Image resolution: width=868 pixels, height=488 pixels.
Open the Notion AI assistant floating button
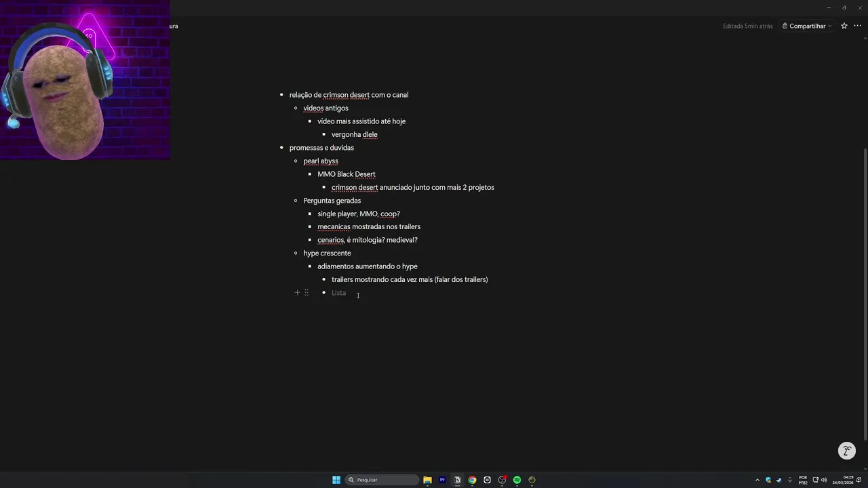point(846,451)
